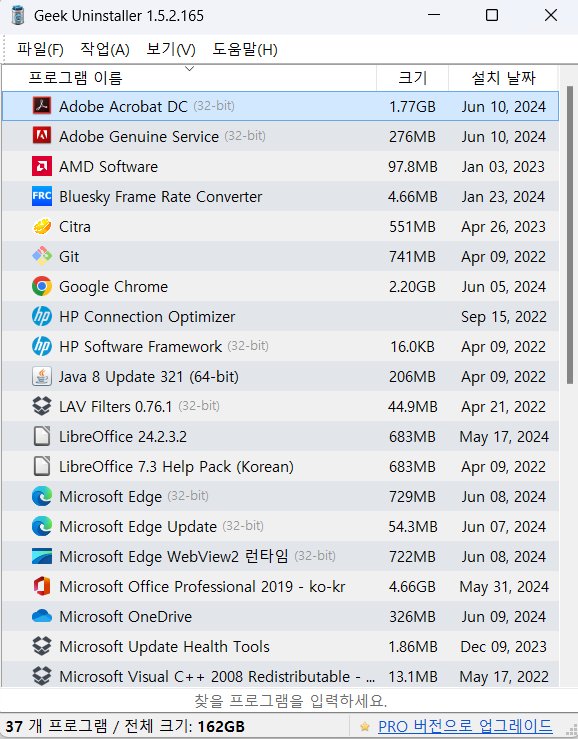Click the Microsoft Edge Update icon

[42, 526]
